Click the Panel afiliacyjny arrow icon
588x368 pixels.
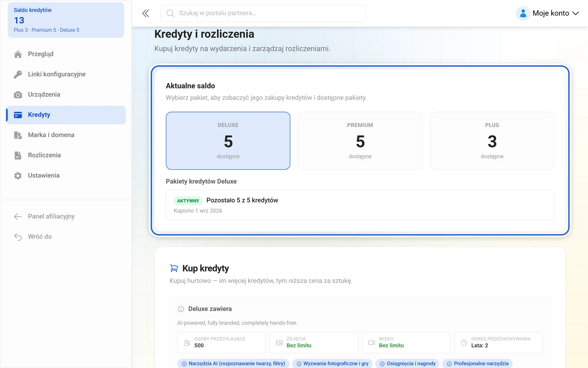point(18,217)
